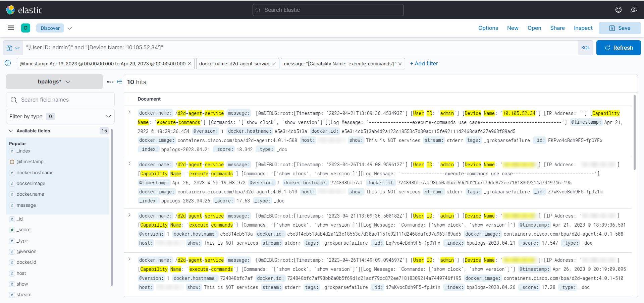Open the newsfeed icon in header
644x303 pixels.
click(633, 10)
